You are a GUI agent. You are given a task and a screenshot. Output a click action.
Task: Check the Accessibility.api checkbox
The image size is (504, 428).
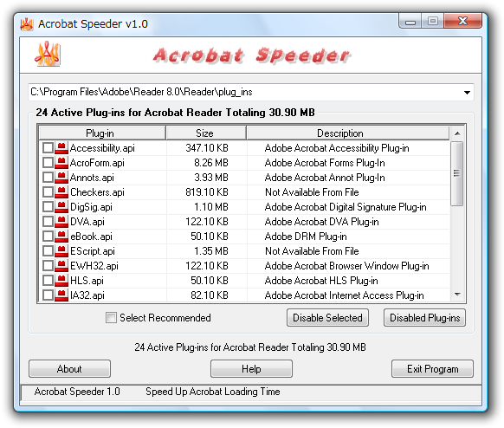coord(48,148)
